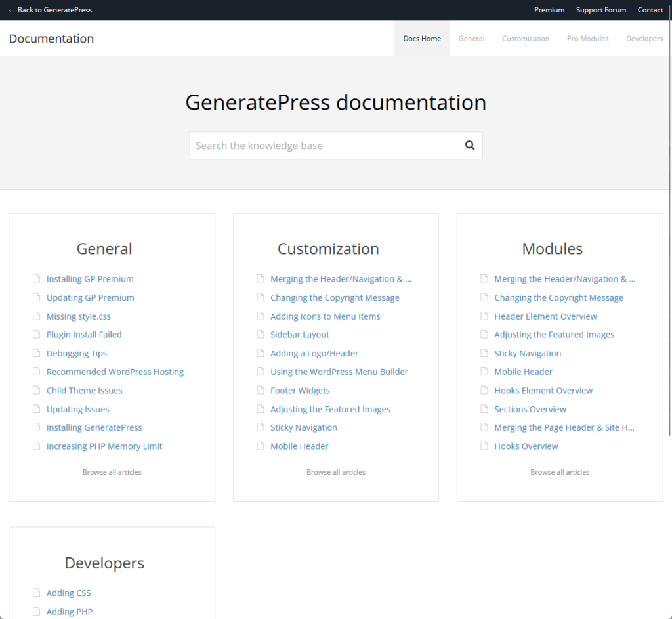The height and width of the screenshot is (619, 672).
Task: Open the Contact link
Action: 650,10
